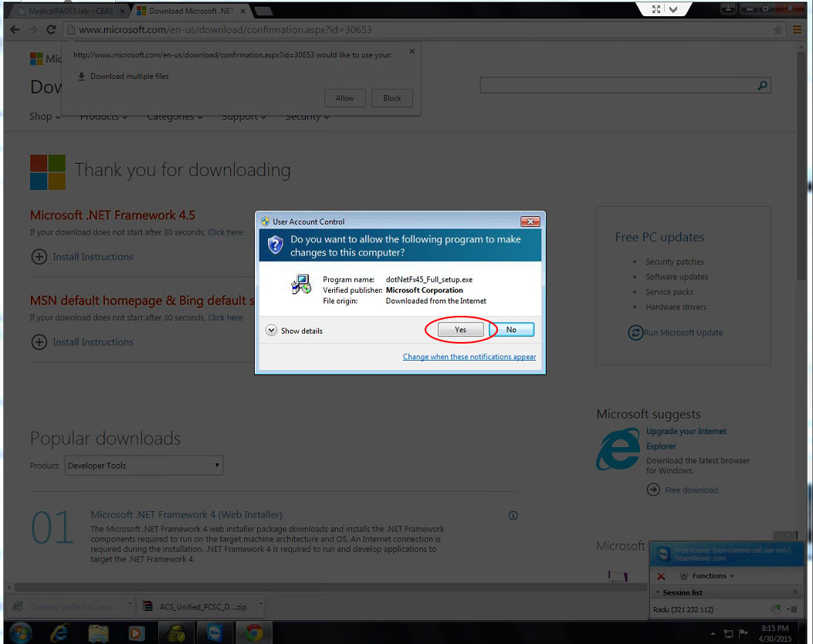Click 'Click here' under MSN default homepage
The image size is (813, 644).
point(225,317)
